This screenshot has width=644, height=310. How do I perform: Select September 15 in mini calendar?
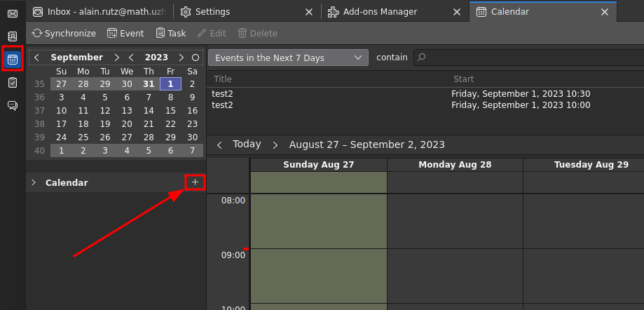[170, 111]
